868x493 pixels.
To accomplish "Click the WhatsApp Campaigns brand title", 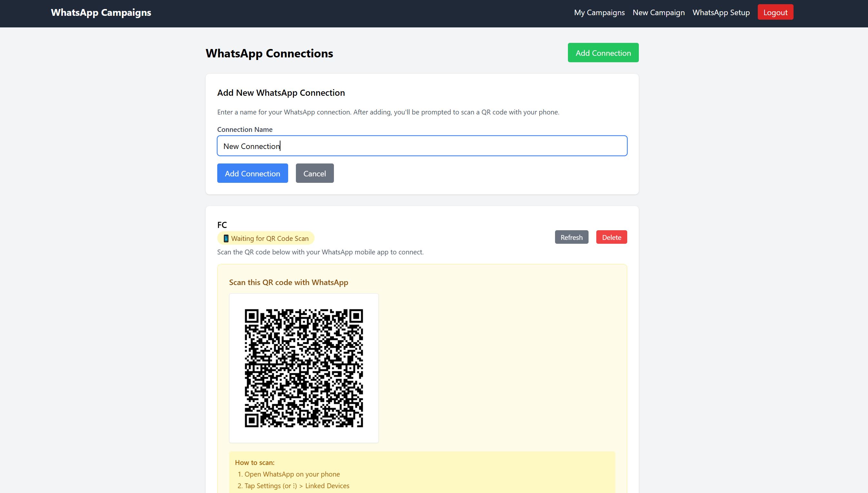I will click(101, 13).
